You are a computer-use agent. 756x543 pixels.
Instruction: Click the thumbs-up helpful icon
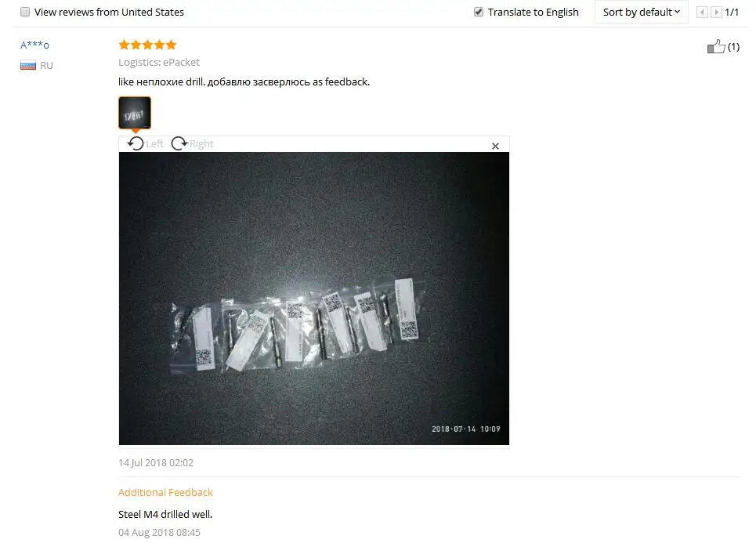tap(716, 46)
